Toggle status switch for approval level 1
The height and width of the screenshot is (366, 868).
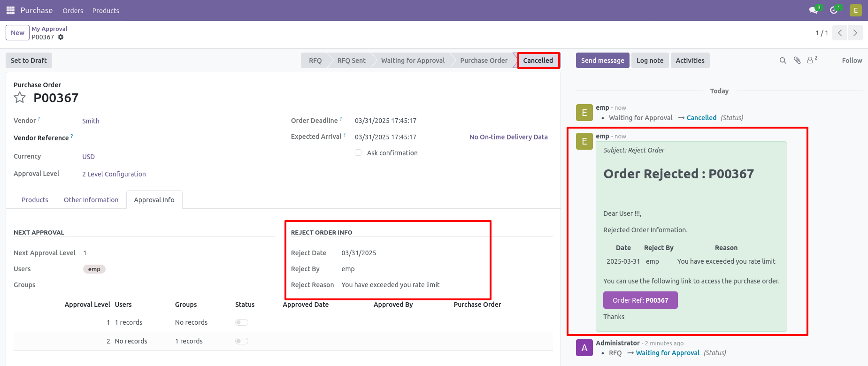pyautogui.click(x=242, y=322)
